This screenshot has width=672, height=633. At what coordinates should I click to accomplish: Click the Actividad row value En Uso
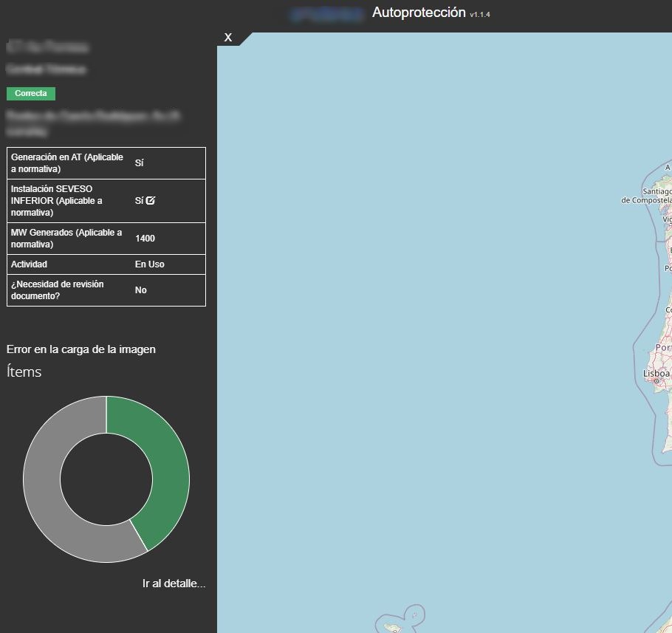click(x=149, y=264)
